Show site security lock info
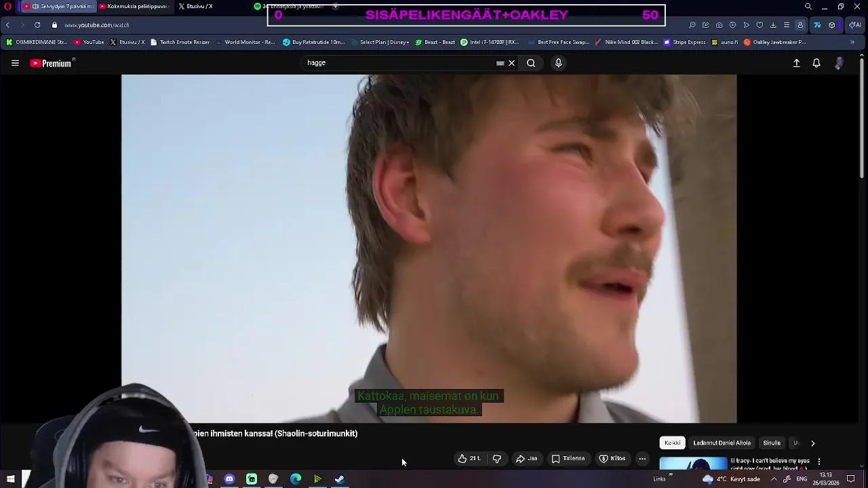868x488 pixels. tap(54, 25)
